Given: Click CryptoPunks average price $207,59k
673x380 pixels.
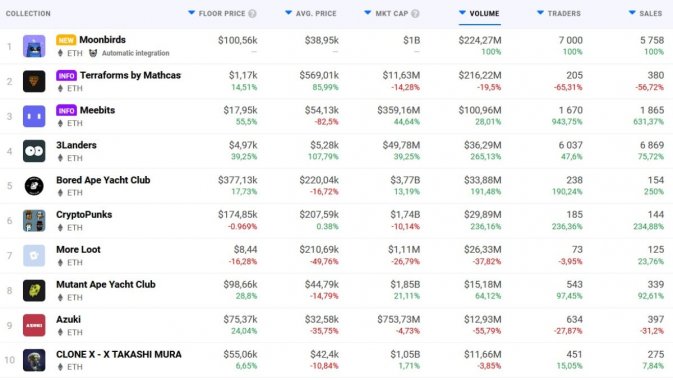Looking at the screenshot, I should tap(319, 215).
